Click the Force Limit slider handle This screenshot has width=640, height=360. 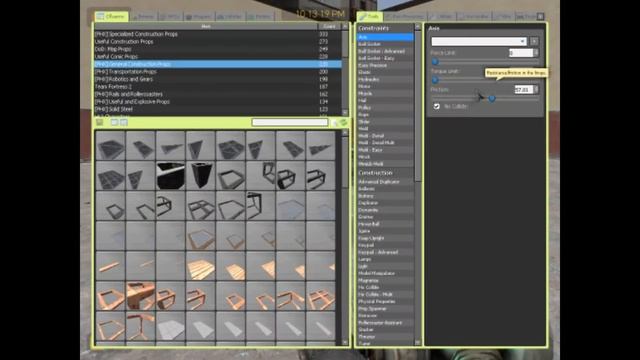coord(435,62)
